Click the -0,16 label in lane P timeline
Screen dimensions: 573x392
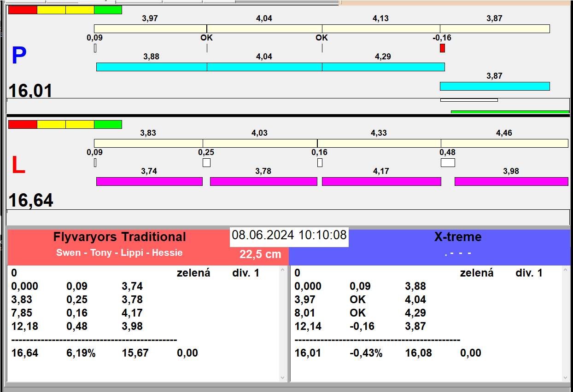442,38
